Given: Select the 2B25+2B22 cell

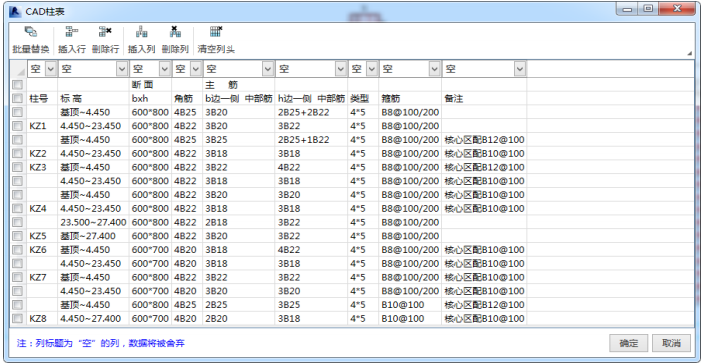Looking at the screenshot, I should tap(312, 113).
